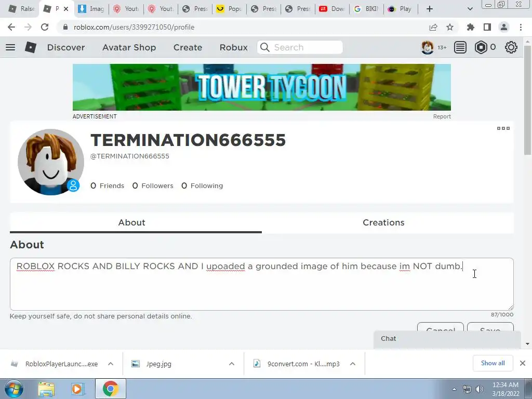
Task: View the 0 Friends list
Action: (x=107, y=185)
